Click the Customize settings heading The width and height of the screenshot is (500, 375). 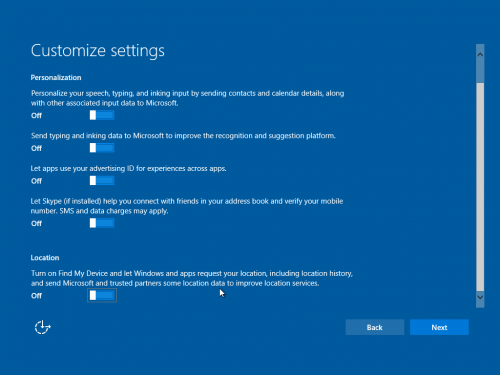98,51
